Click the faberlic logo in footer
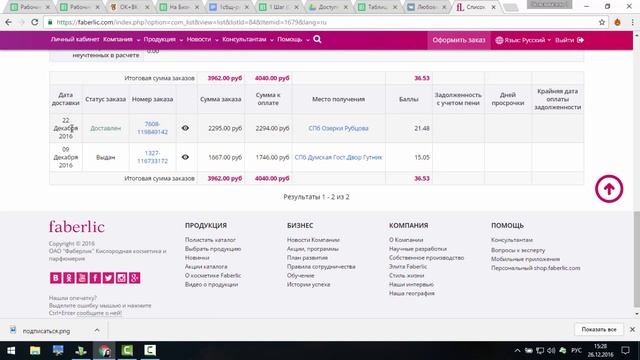This screenshot has height=360, width=640. (77, 227)
